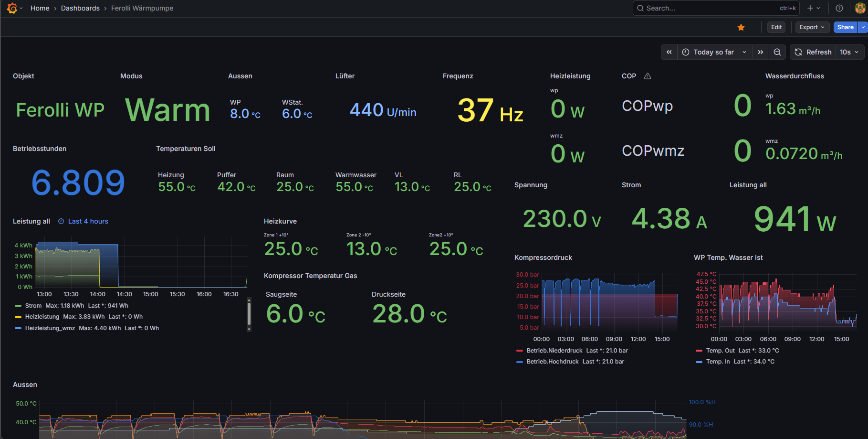Click the Edit dashboard button
Image resolution: width=868 pixels, height=439 pixels.
point(776,27)
